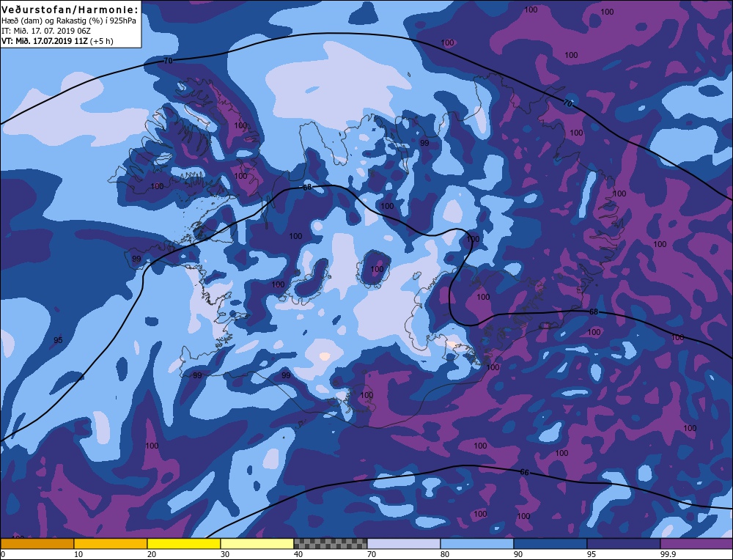Click the legend value '30'
Viewport: 733px width, 560px height.
[x=225, y=554]
